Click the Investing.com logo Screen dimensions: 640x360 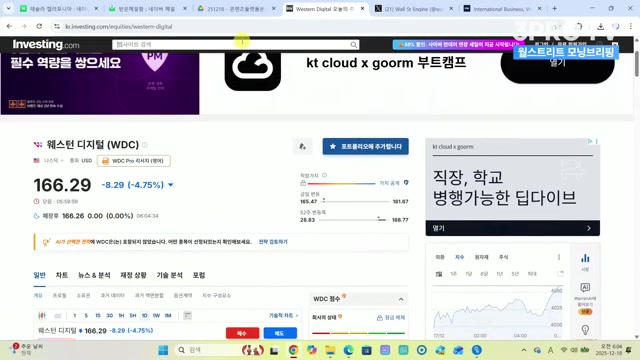[x=46, y=44]
